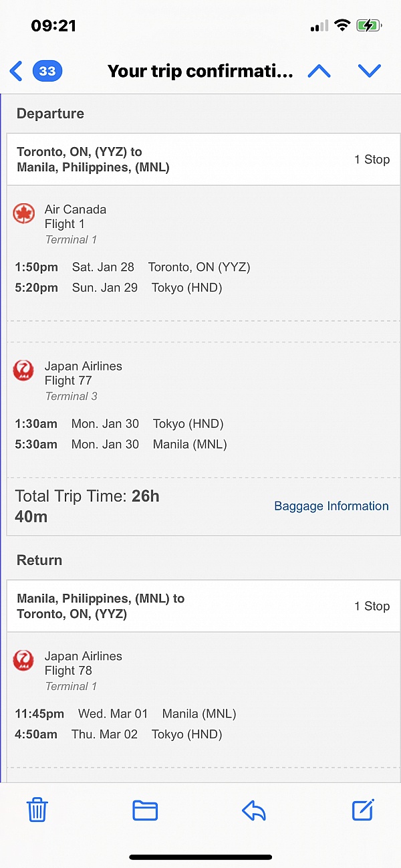The height and width of the screenshot is (868, 401).
Task: Compose a new email
Action: [x=362, y=810]
